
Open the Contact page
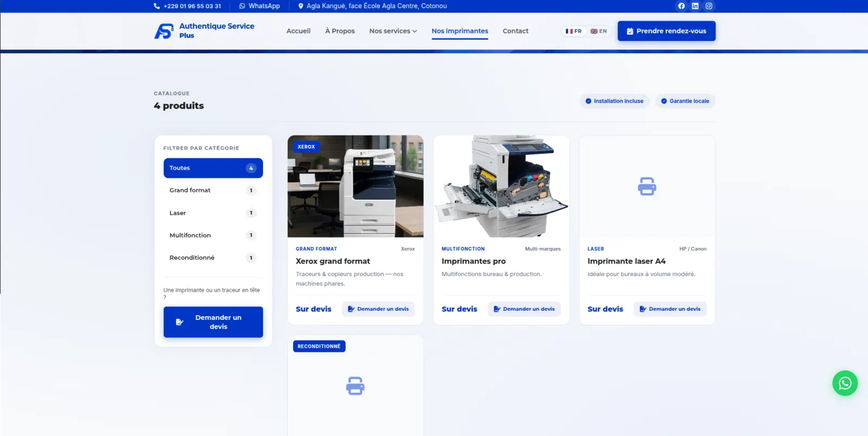pyautogui.click(x=515, y=31)
